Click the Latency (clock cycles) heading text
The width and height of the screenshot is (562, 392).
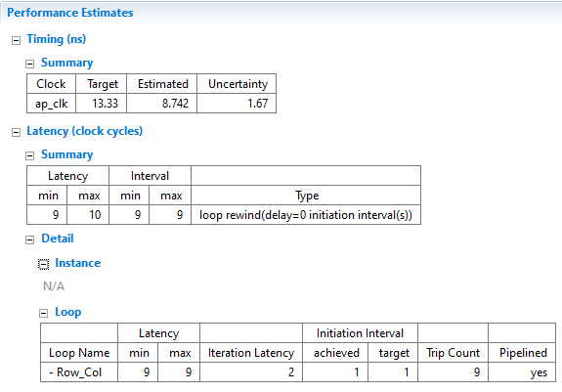pyautogui.click(x=85, y=131)
